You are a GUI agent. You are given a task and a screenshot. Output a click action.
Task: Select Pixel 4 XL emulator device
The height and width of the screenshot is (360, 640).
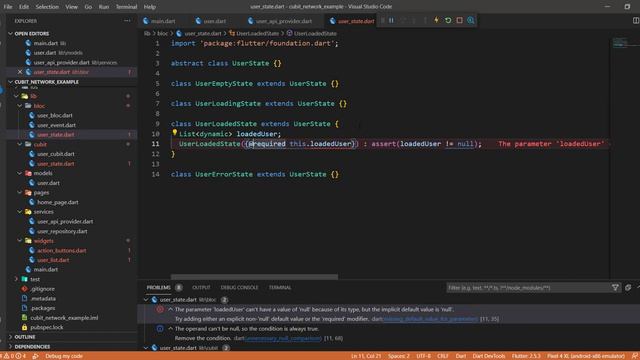586,356
